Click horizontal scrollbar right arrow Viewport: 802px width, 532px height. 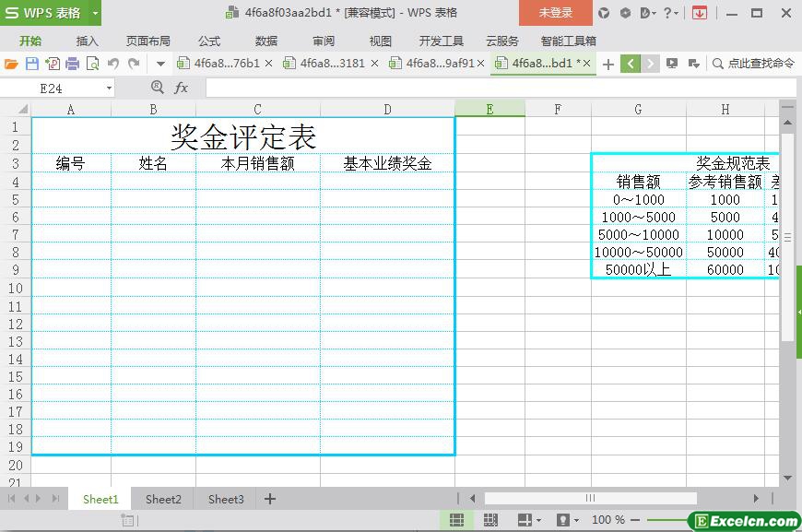[756, 498]
